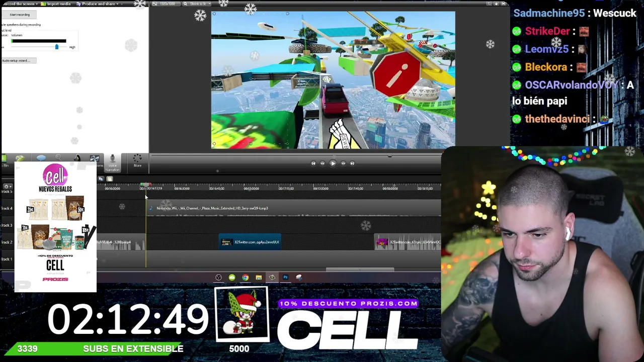Open File Explorer from the taskbar
The width and height of the screenshot is (644, 362).
pos(259,278)
